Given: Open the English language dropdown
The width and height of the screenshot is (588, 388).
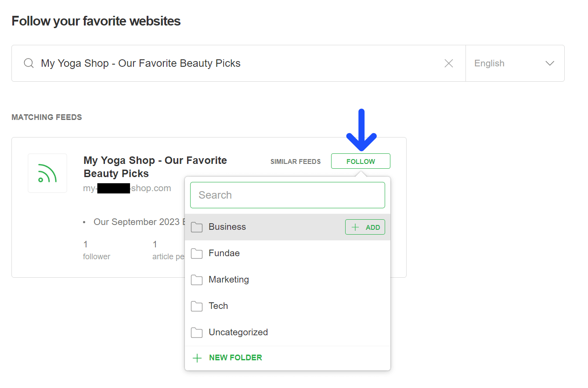Looking at the screenshot, I should point(515,63).
